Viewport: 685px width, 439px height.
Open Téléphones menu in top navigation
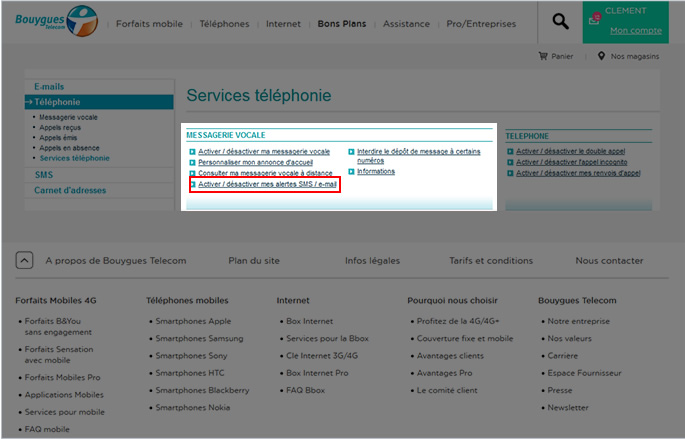pyautogui.click(x=225, y=24)
